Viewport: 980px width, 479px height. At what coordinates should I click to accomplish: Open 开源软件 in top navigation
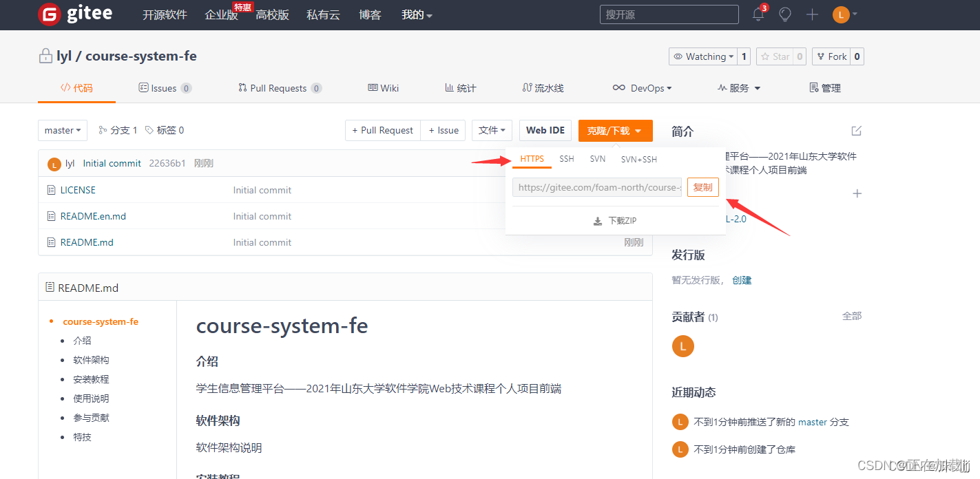click(165, 14)
